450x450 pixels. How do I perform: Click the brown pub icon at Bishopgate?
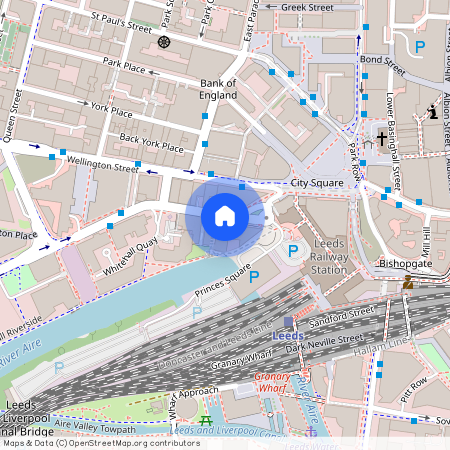coord(408,282)
